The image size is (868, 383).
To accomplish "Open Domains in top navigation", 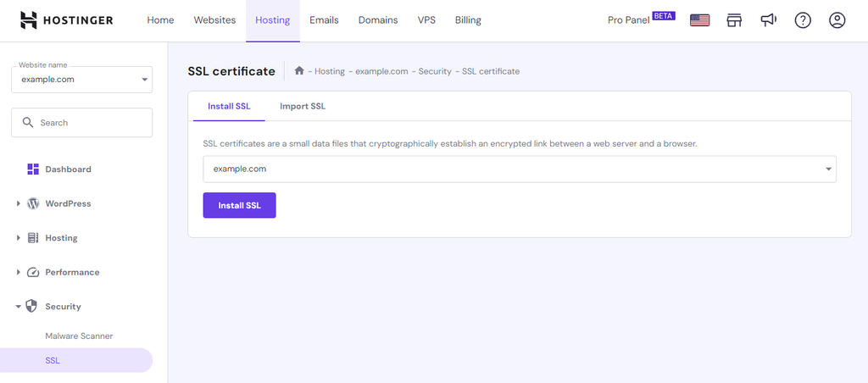I will tap(378, 20).
